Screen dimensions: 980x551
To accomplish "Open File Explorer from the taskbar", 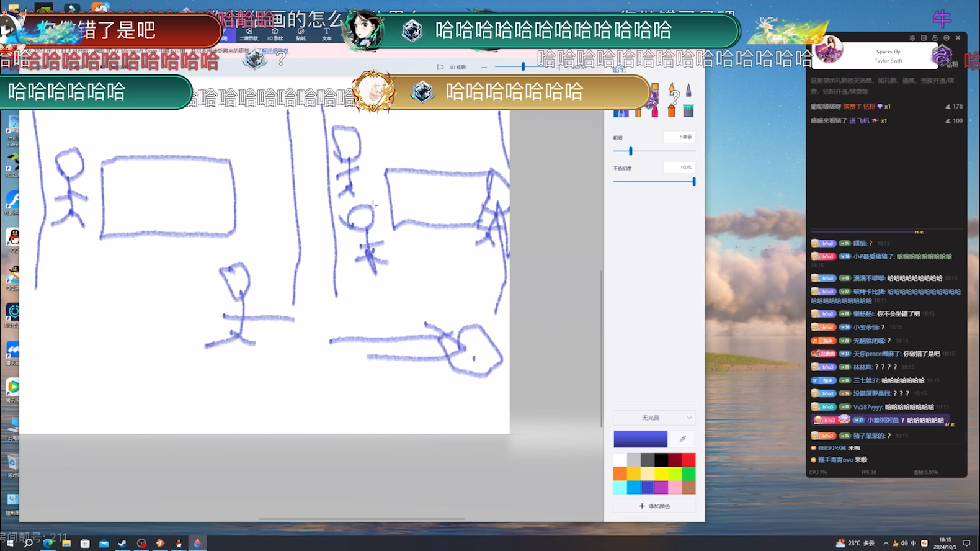I will (x=66, y=543).
